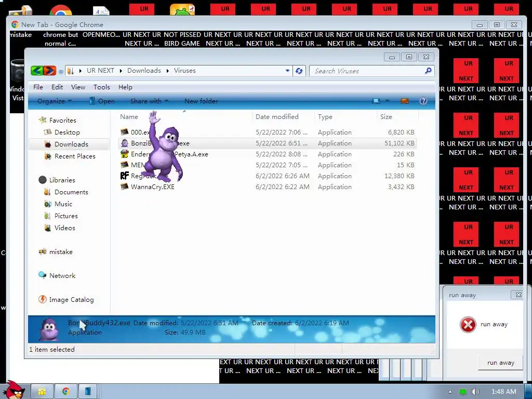Click the Angry Birds start button
Screen dimensions: 532x399
point(14,390)
